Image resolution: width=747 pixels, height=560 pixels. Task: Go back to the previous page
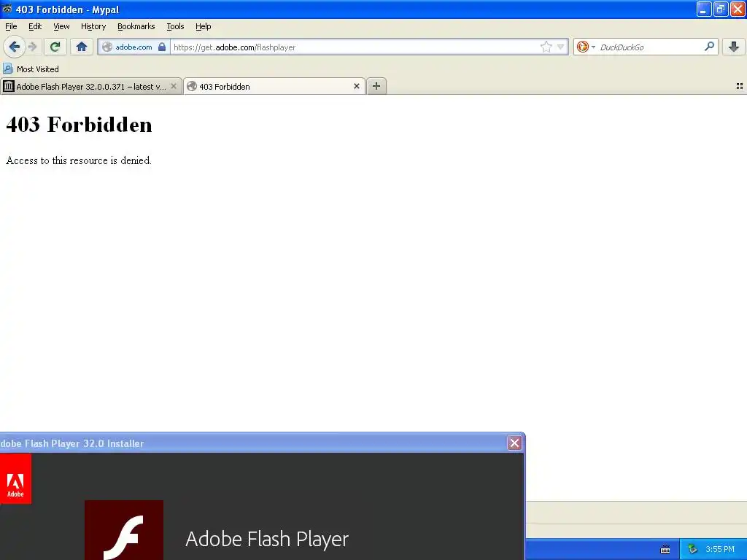(15, 47)
